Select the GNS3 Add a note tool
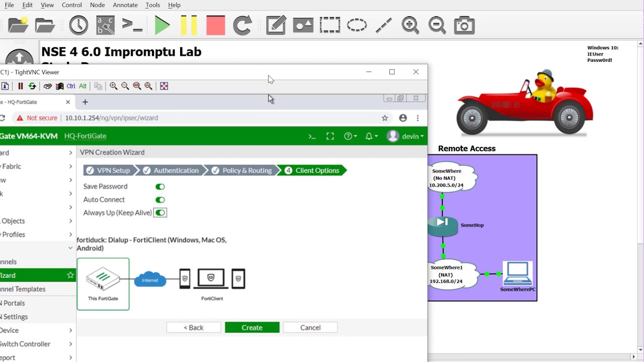 point(276,25)
